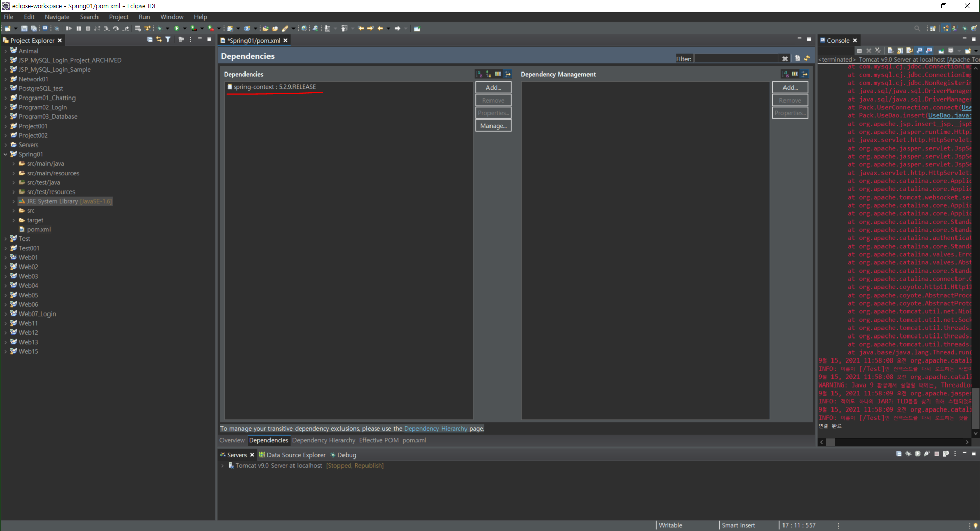Click the Save All toolbar icon
Screen dimensions: 980x531
coord(34,29)
